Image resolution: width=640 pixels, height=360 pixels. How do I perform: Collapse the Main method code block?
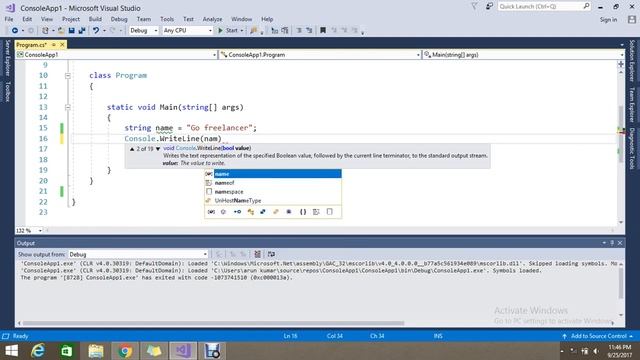click(x=68, y=107)
